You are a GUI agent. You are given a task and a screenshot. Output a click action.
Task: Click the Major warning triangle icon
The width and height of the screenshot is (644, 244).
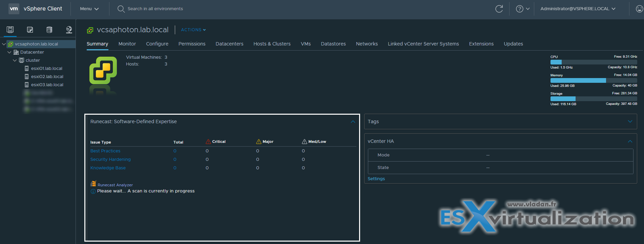coord(259,142)
